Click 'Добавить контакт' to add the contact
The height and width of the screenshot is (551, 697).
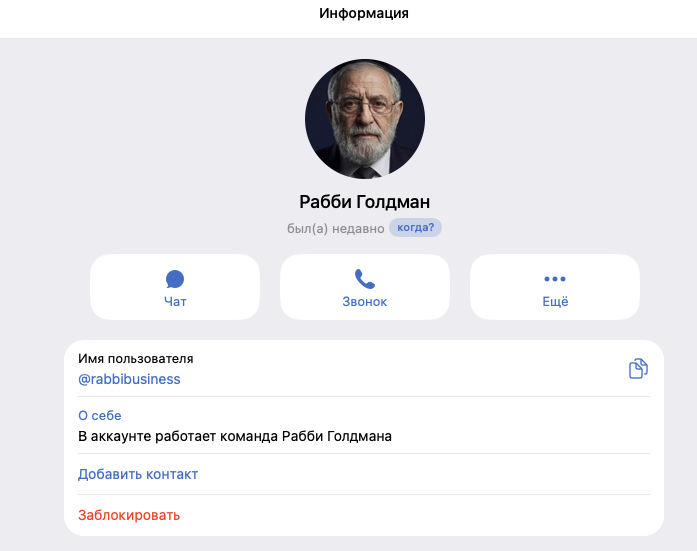click(x=138, y=474)
